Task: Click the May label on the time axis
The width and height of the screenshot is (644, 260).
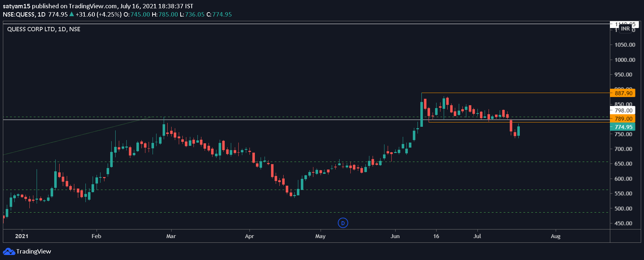Action: 320,236
